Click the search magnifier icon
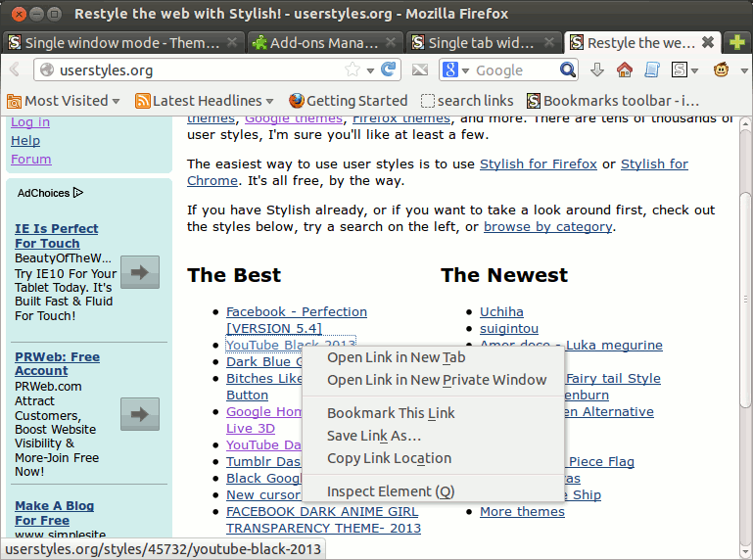Screen dimensions: 753x560 (568, 70)
